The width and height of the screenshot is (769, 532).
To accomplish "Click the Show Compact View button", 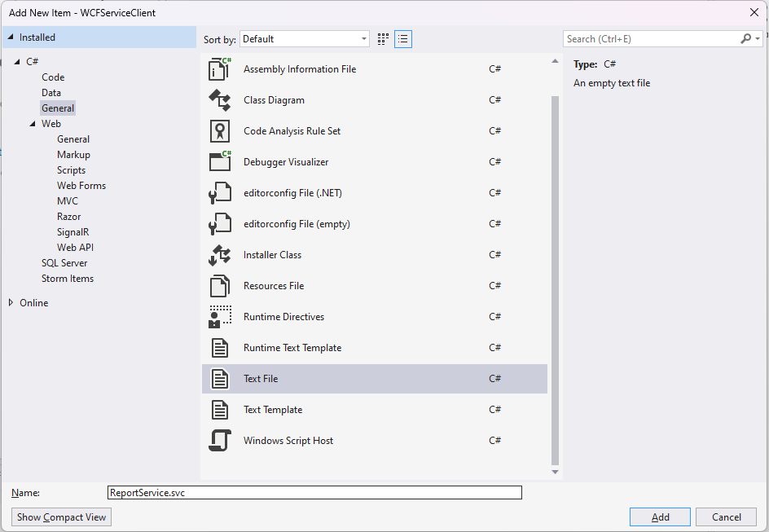I will pyautogui.click(x=62, y=517).
